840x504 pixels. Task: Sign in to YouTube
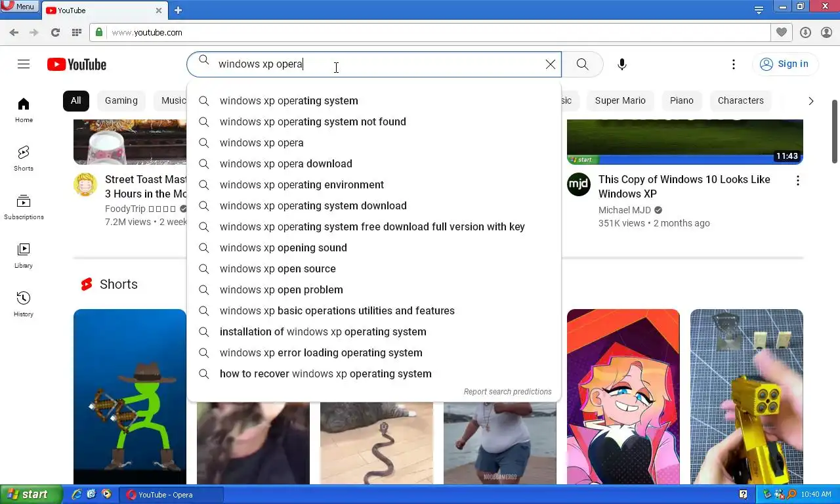785,64
